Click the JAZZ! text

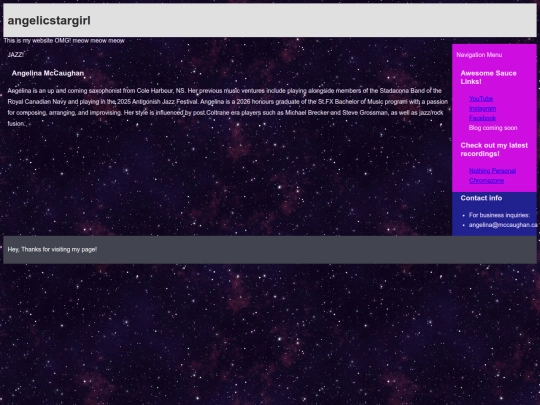tap(15, 55)
